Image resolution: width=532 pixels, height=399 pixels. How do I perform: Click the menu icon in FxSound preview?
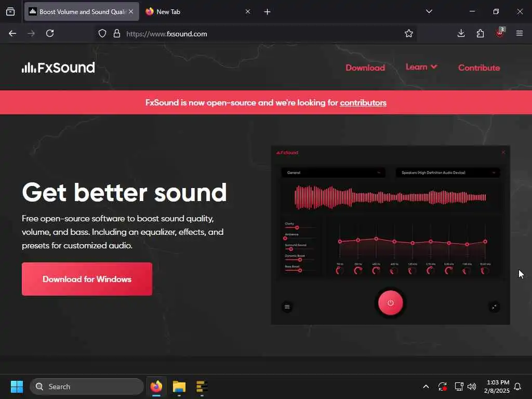[x=287, y=307]
